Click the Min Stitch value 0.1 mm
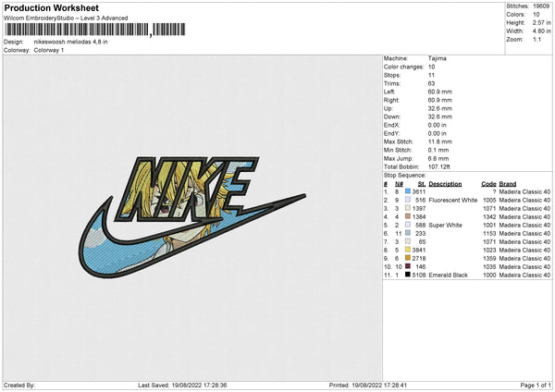 click(x=438, y=150)
